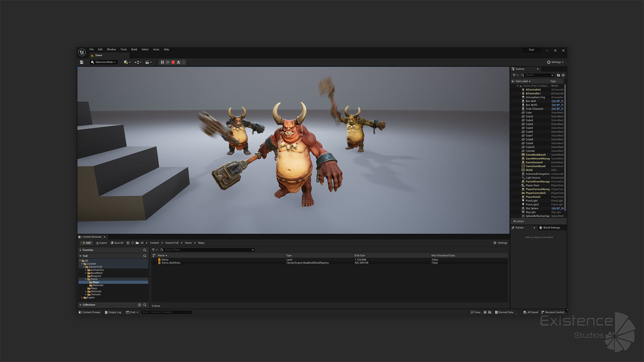Expand the Animations folder
Image resolution: width=644 pixels, height=362 pixels.
point(86,270)
